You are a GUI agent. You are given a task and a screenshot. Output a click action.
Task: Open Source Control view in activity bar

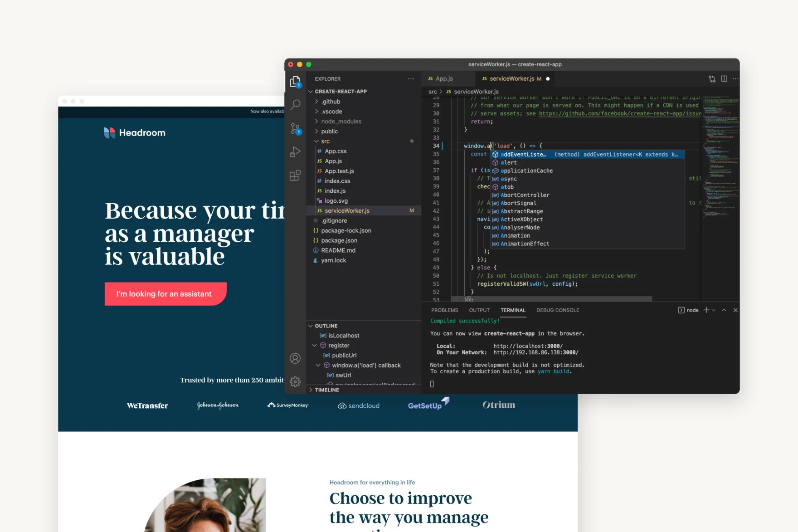tap(295, 129)
